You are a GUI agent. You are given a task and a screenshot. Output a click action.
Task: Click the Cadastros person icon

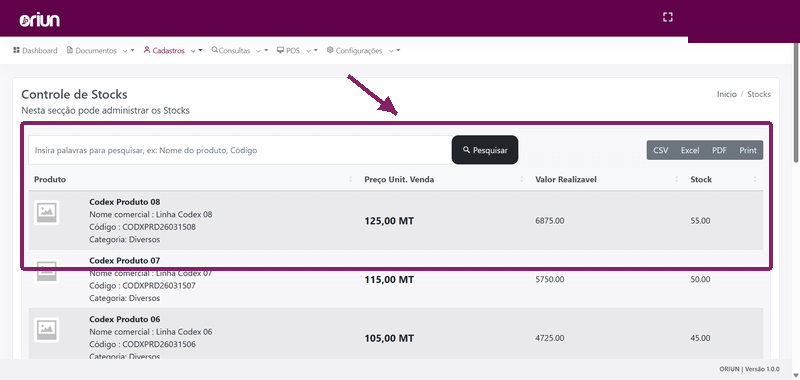[147, 50]
